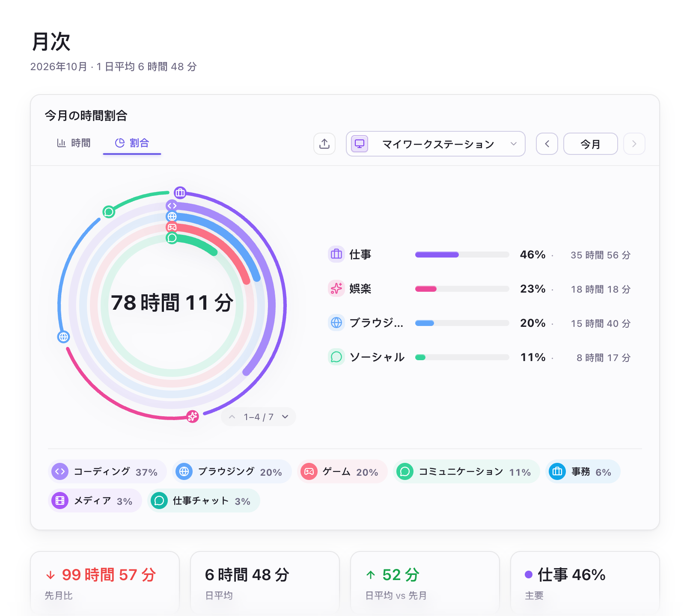Click the 99 時間 57 分 先月比 card

pos(105,583)
